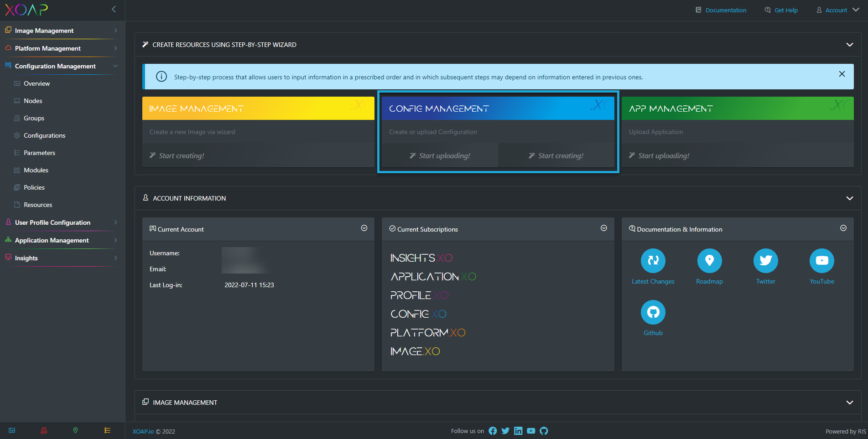Image resolution: width=868 pixels, height=439 pixels.
Task: Collapse the Account Information section
Action: coord(850,198)
